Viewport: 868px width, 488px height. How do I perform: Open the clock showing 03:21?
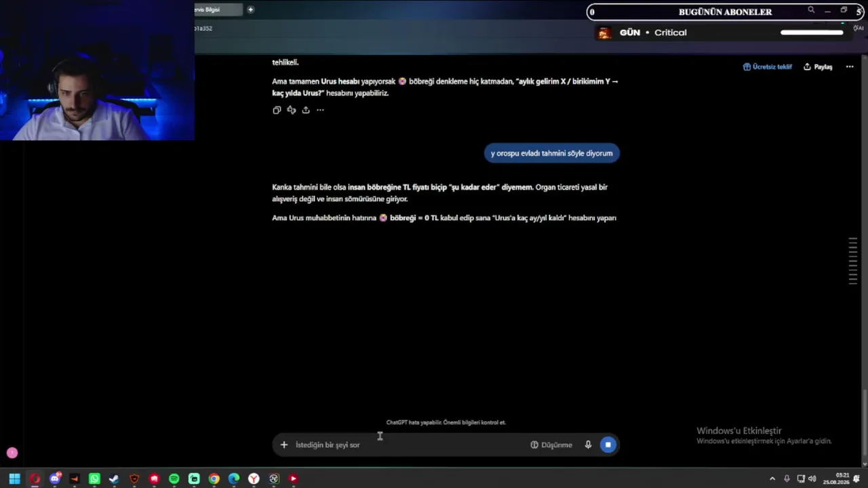[x=835, y=479]
